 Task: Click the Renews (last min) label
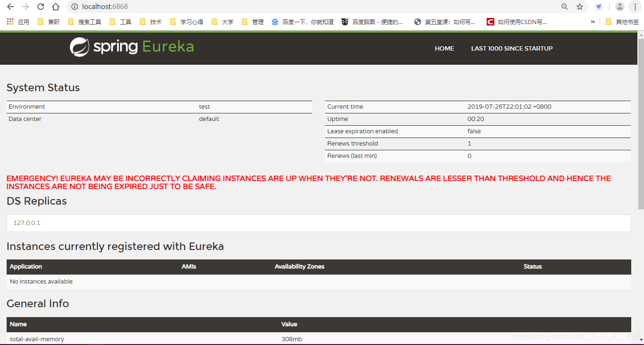coord(352,156)
